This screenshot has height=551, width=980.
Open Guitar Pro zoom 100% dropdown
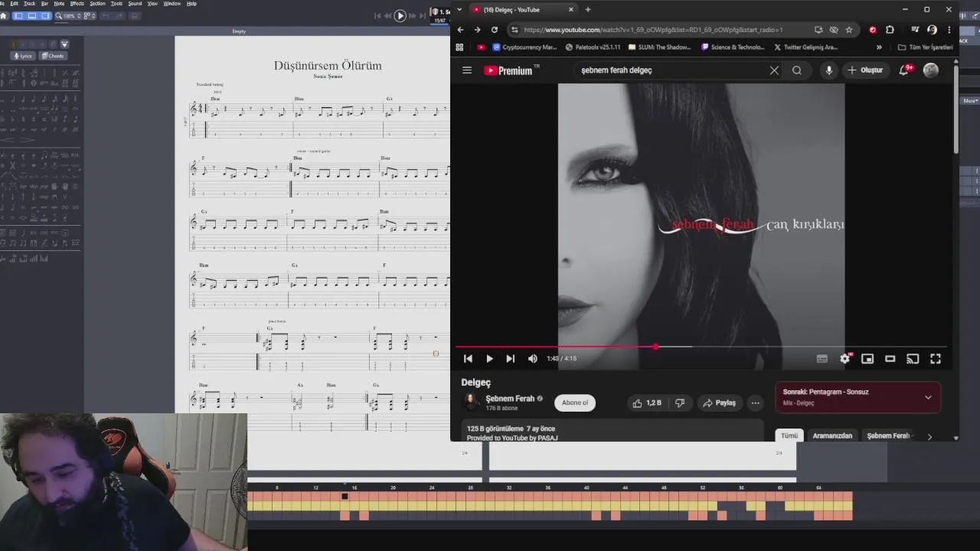(70, 15)
